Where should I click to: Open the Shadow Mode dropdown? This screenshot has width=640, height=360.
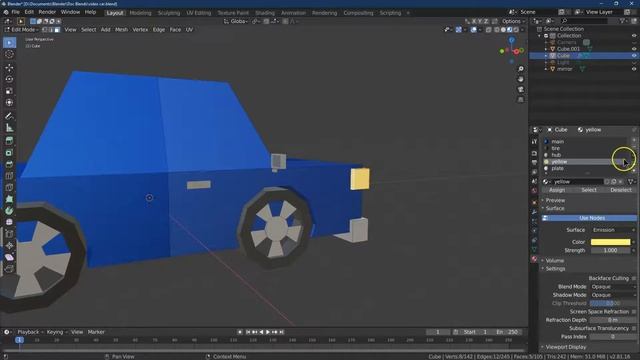click(613, 295)
